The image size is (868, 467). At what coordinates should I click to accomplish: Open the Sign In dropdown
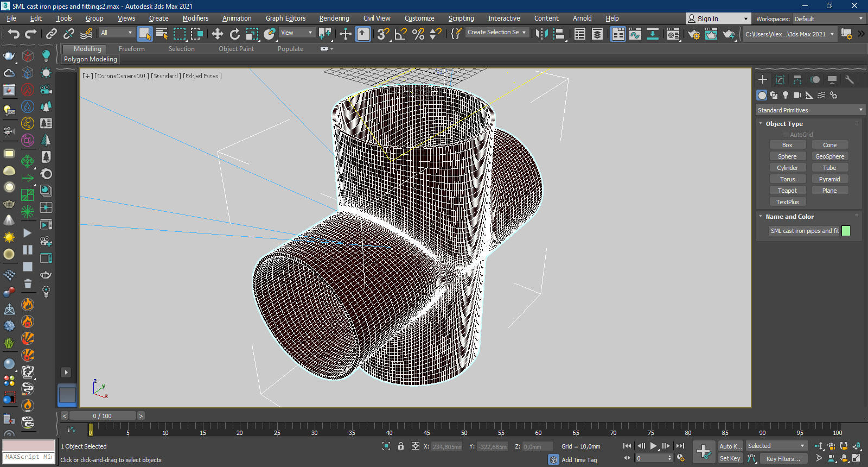[x=718, y=18]
